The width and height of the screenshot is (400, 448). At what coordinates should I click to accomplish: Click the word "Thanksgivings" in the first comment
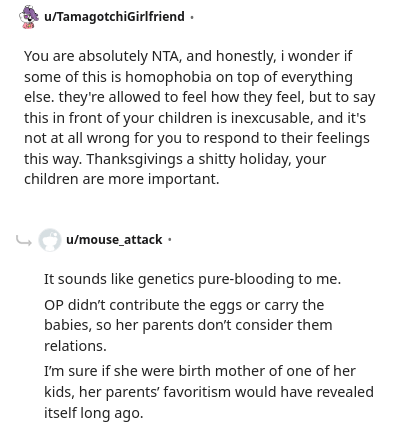pyautogui.click(x=135, y=159)
